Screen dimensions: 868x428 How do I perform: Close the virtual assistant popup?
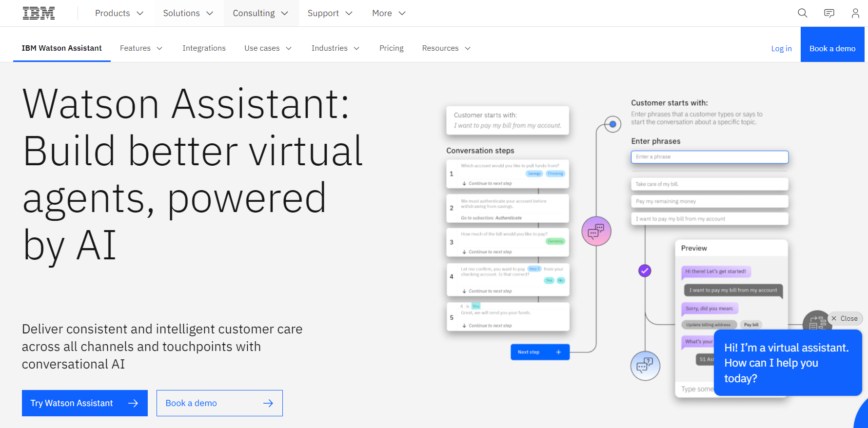(x=845, y=318)
